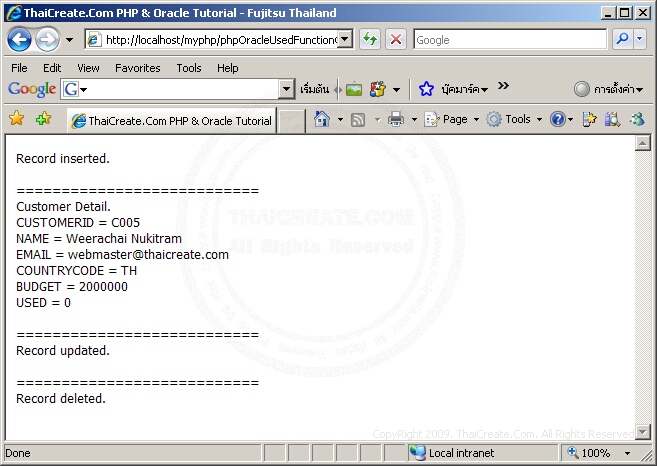
Task: Click the Home page icon
Action: coord(322,119)
